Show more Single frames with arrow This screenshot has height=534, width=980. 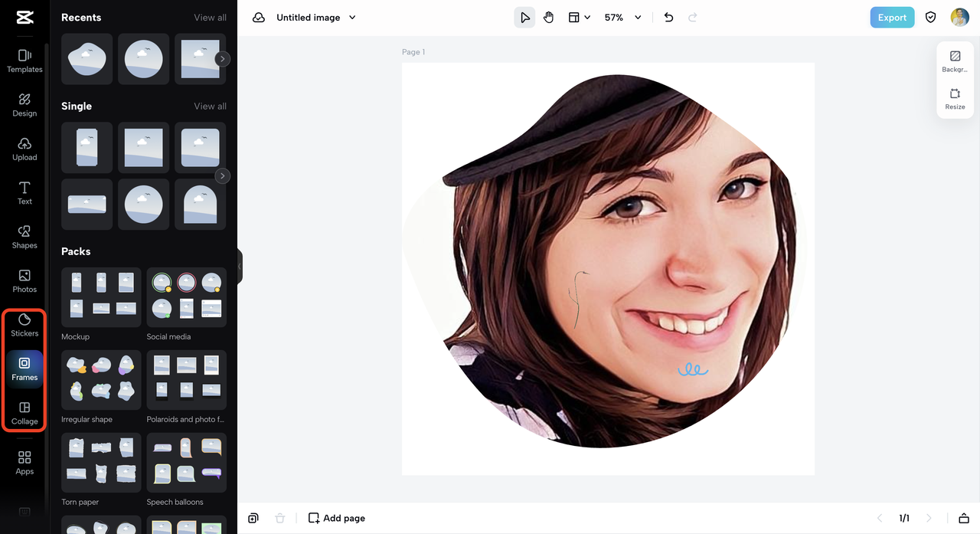(x=222, y=176)
